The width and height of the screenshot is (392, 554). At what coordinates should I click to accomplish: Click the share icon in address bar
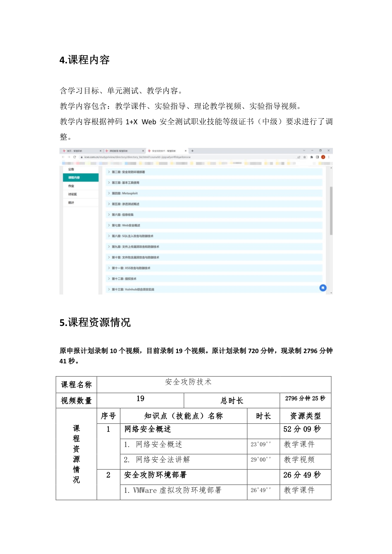click(x=299, y=157)
